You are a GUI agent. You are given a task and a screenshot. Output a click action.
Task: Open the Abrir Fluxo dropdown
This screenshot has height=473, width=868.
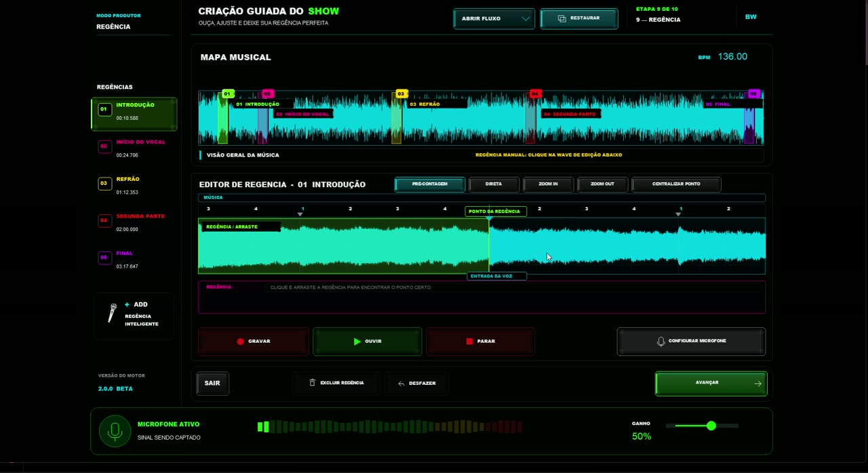(x=494, y=19)
